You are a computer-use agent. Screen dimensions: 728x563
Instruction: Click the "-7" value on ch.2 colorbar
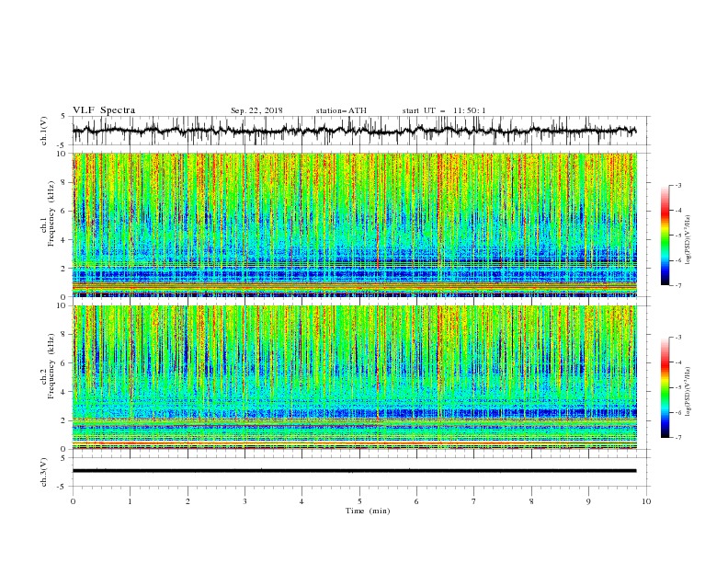(678, 437)
